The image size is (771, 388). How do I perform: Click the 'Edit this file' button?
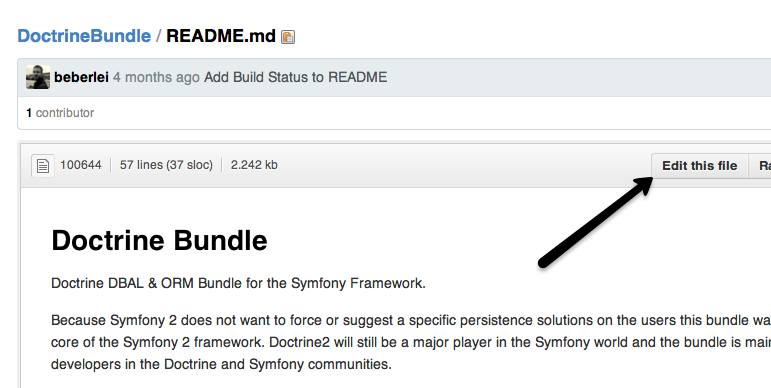click(700, 166)
